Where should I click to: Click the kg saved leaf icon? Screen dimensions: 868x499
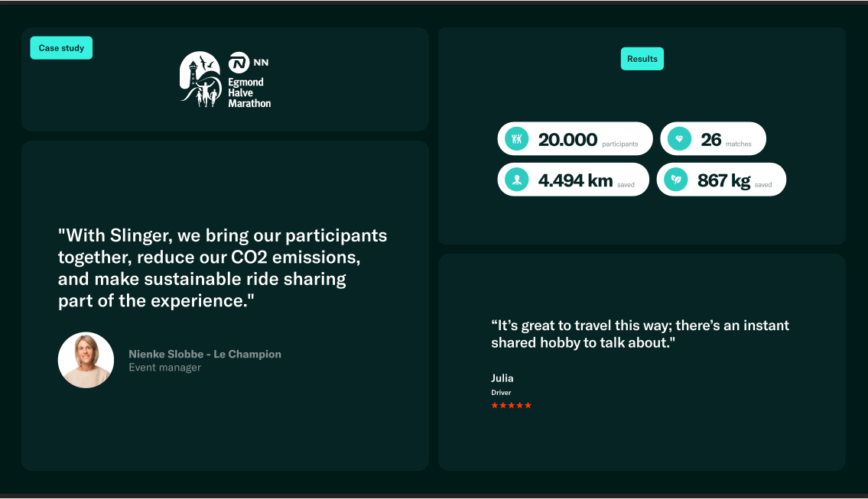[676, 180]
